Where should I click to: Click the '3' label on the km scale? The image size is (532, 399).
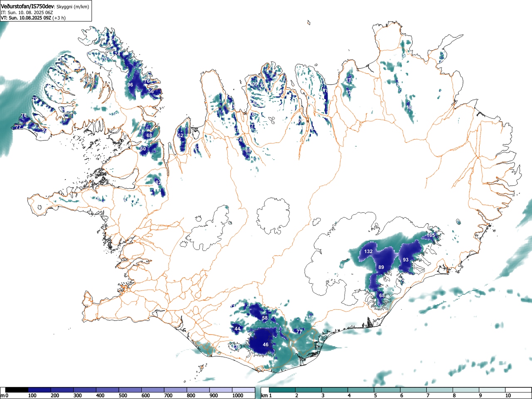pos(323,396)
